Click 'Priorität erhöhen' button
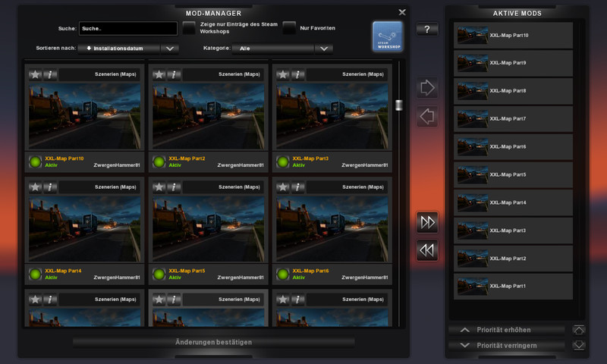Image resolution: width=607 pixels, height=364 pixels. [x=506, y=330]
